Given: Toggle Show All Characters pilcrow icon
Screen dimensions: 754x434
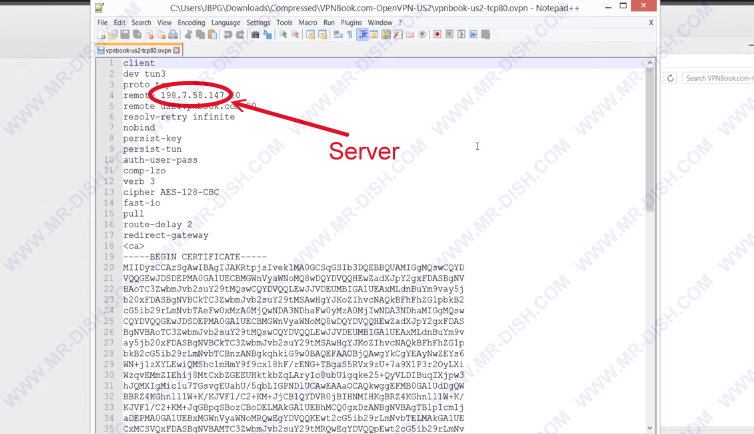Looking at the screenshot, I should coord(350,35).
